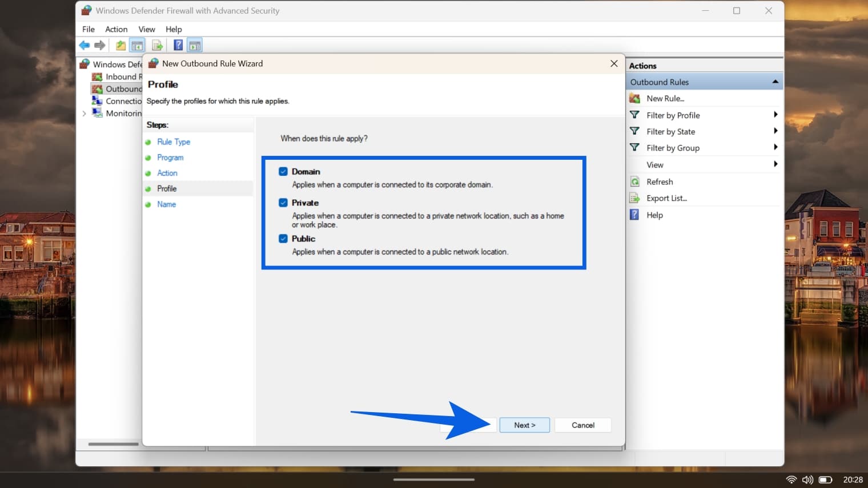Uncheck the Public profile checkbox
This screenshot has width=868, height=488.
[283, 239]
